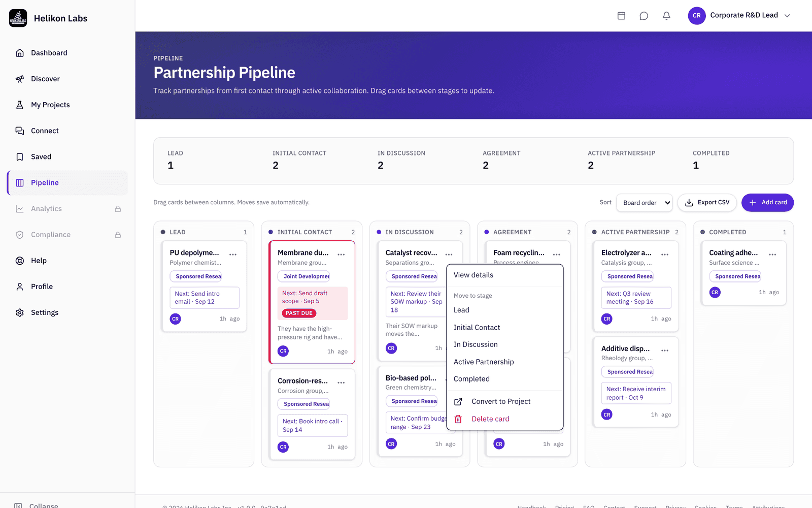Open options for Foam recyclin... card
Image resolution: width=812 pixels, height=508 pixels.
click(x=557, y=254)
